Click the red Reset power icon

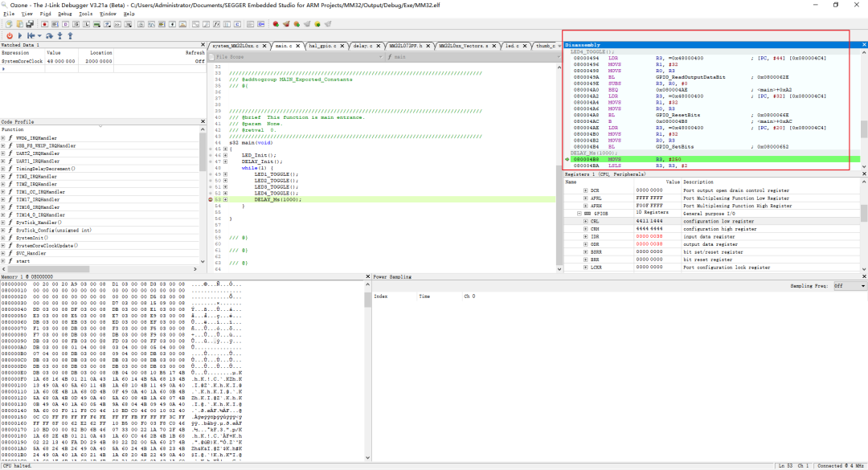click(x=10, y=35)
